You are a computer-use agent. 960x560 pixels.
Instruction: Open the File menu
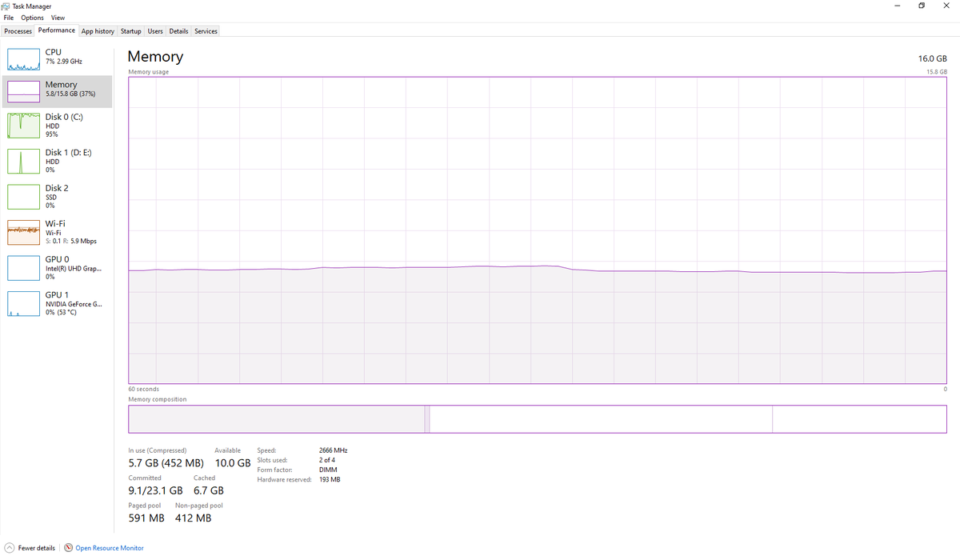click(x=9, y=18)
